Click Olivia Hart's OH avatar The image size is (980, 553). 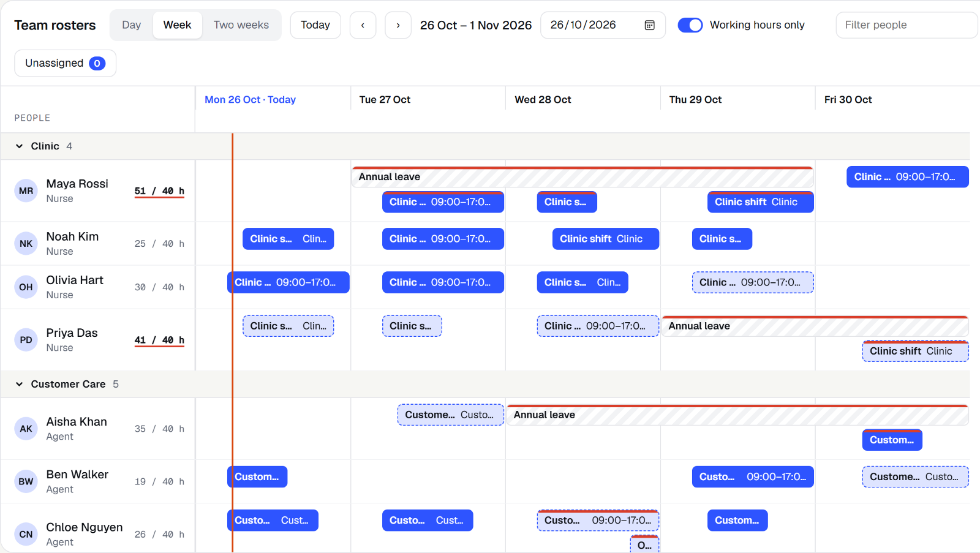click(26, 287)
